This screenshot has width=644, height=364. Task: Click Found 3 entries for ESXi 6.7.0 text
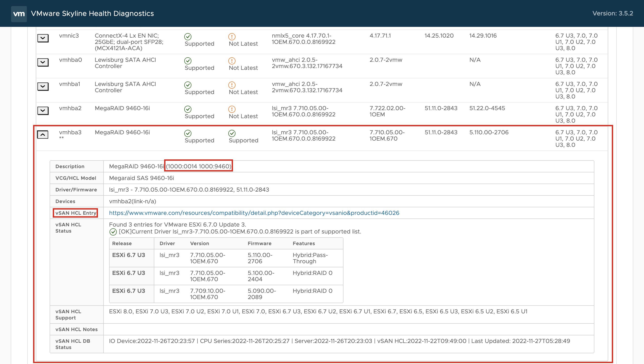pyautogui.click(x=178, y=225)
